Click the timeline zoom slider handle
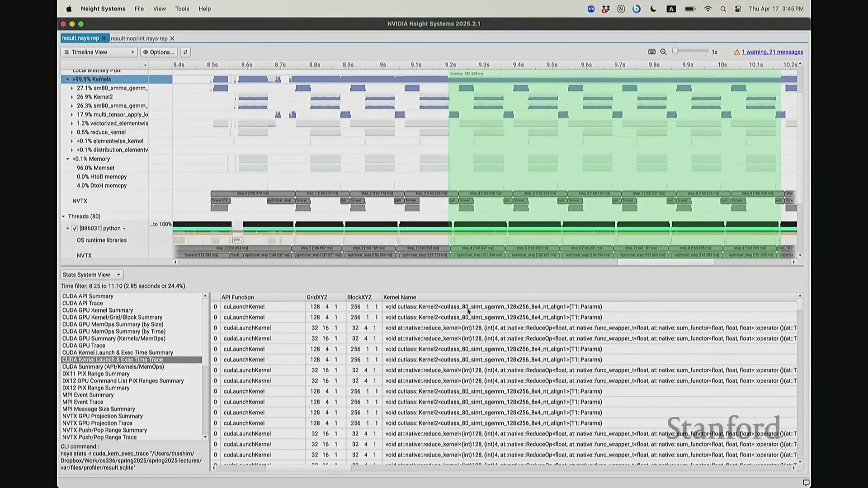 click(675, 51)
